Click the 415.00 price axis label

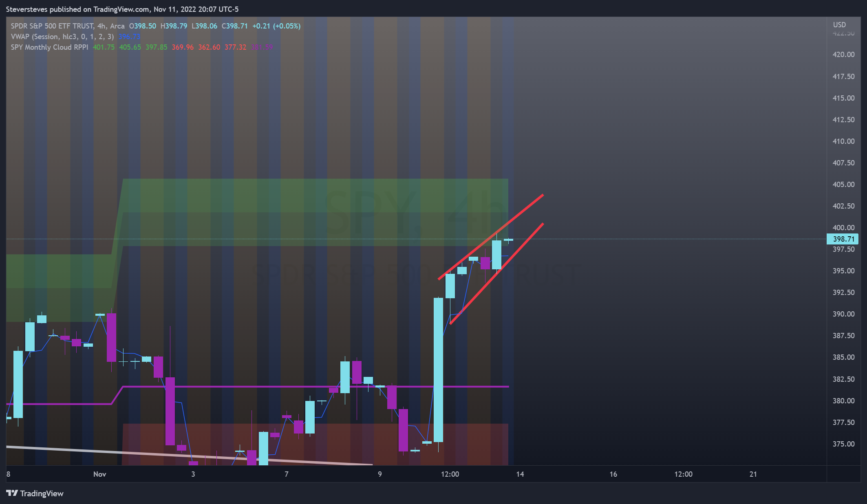point(843,98)
